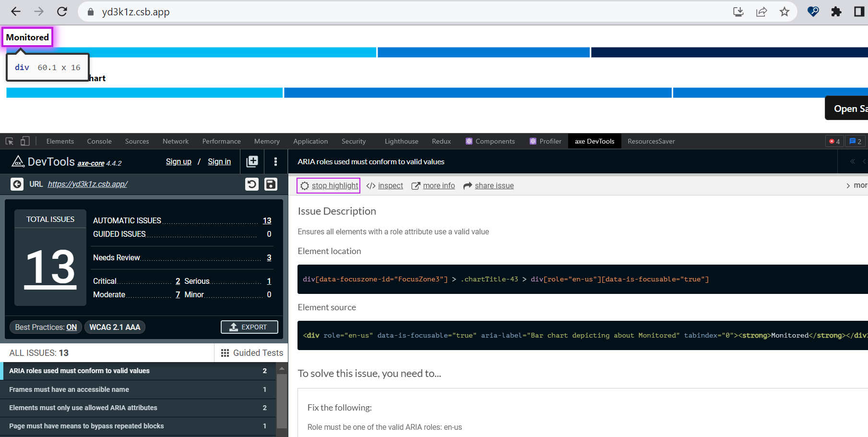Click install app icon in address bar
Screen dimensions: 868x437
738,12
